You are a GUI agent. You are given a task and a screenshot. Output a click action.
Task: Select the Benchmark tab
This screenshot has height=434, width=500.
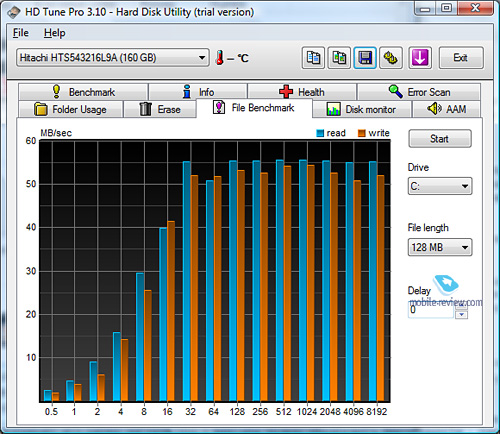[x=83, y=92]
